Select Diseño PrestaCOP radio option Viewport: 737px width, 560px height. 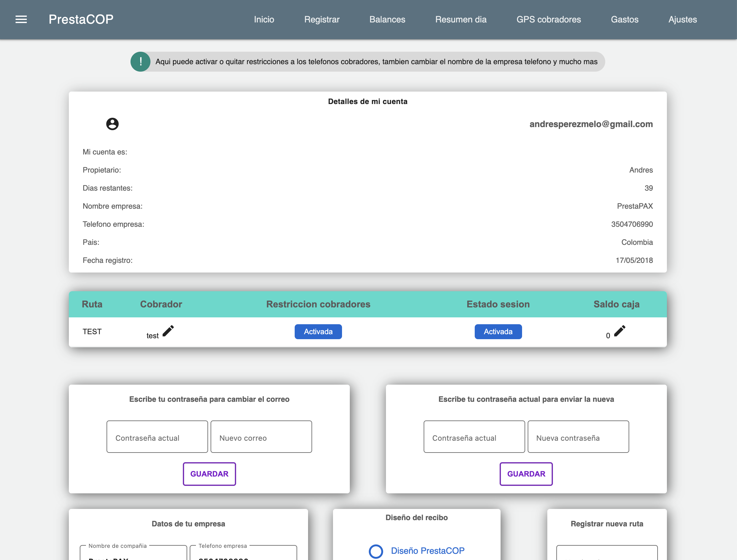click(376, 551)
